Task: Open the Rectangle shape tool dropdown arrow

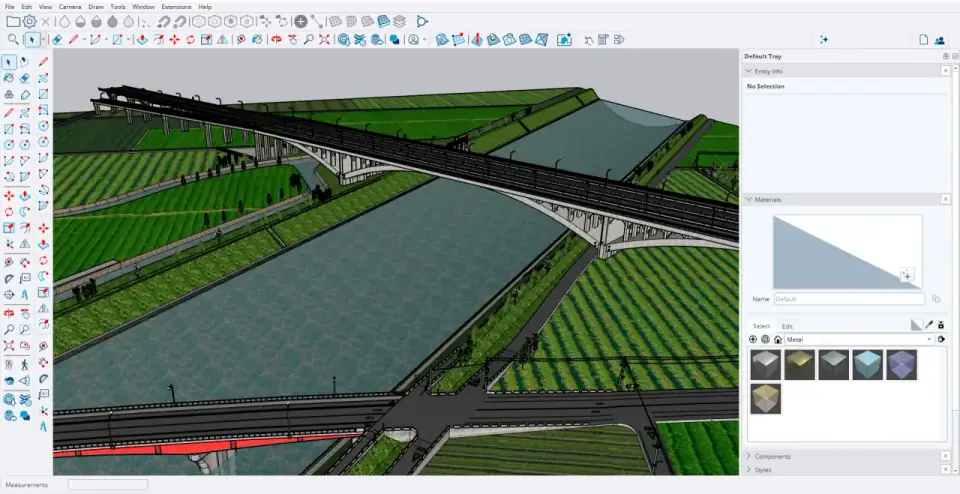Action: pos(128,40)
